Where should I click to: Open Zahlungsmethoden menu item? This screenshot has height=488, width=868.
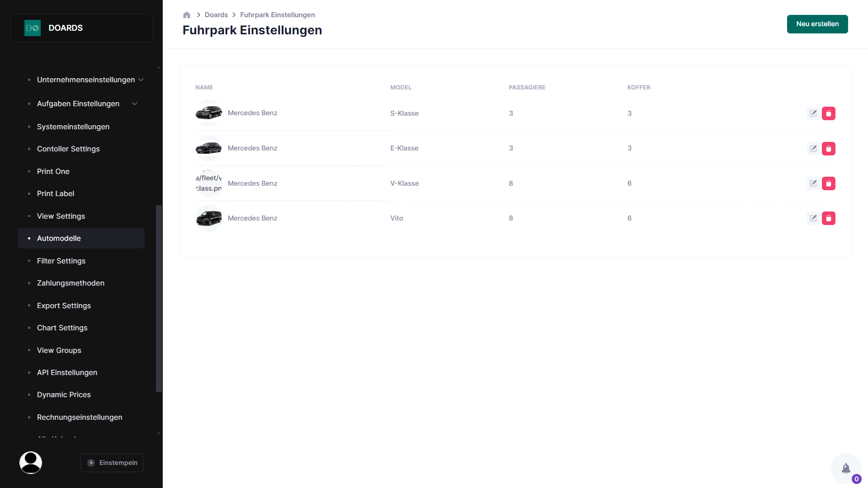pos(71,283)
